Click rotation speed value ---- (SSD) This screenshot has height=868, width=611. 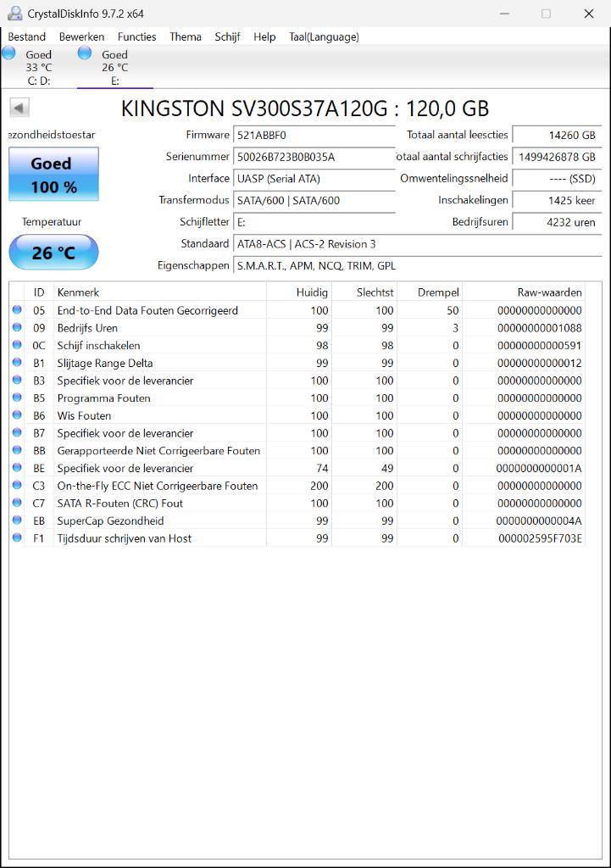pos(557,179)
